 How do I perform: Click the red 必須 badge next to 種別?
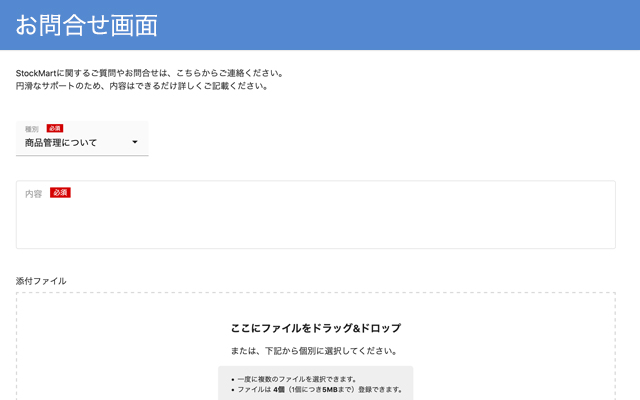tap(55, 129)
